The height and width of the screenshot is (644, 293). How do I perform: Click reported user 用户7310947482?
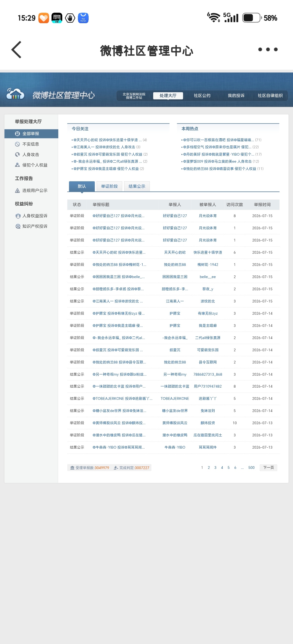pyautogui.click(x=208, y=386)
